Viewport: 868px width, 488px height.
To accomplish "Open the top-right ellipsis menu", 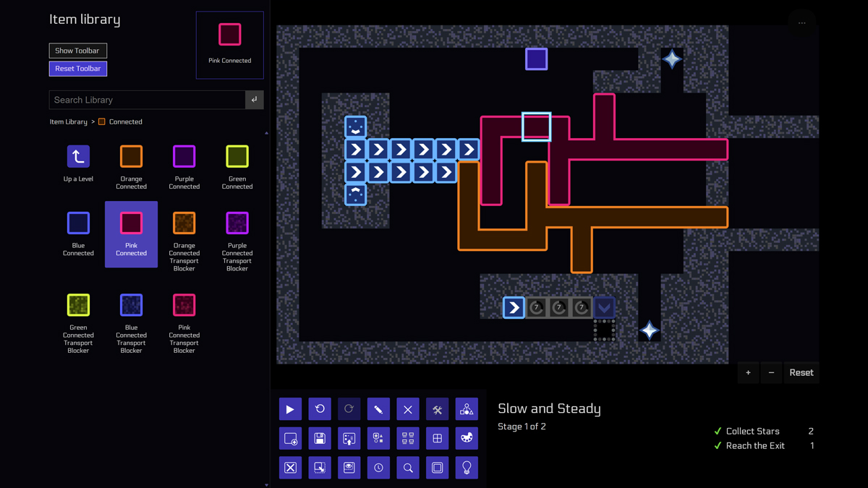I will [x=801, y=22].
